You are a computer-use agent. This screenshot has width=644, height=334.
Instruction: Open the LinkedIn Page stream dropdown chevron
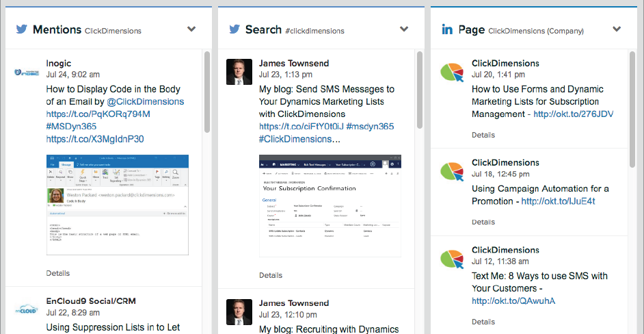617,29
